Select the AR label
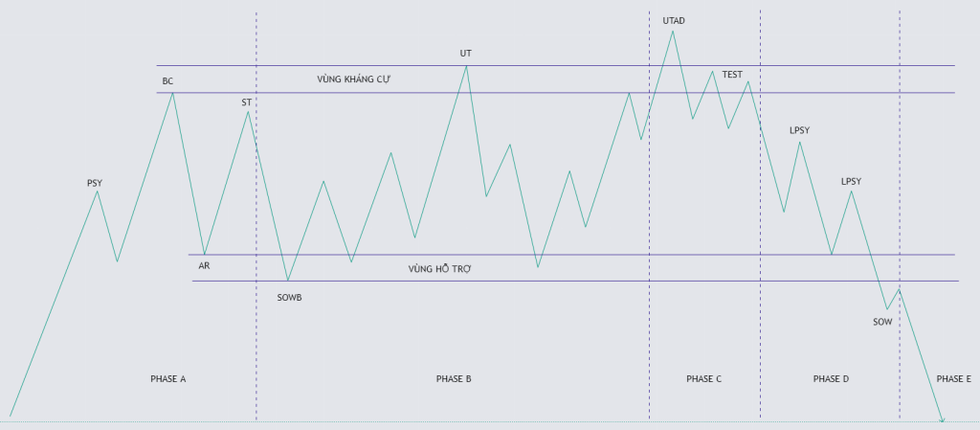The image size is (980, 430). (x=204, y=265)
